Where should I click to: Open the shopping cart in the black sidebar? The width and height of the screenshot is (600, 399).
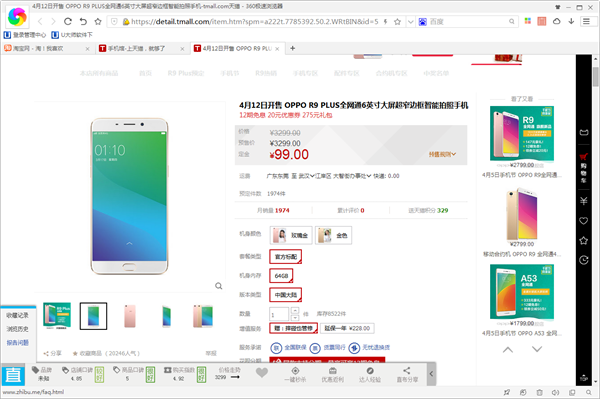(584, 167)
